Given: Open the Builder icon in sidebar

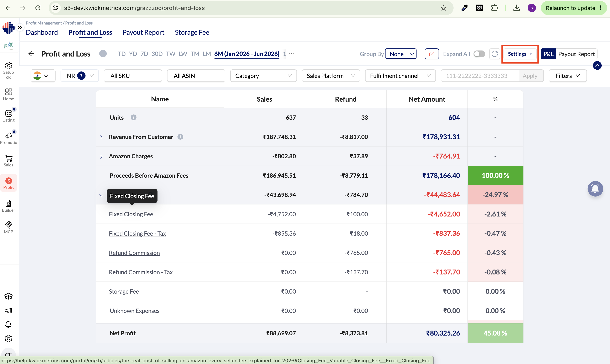Looking at the screenshot, I should point(9,205).
